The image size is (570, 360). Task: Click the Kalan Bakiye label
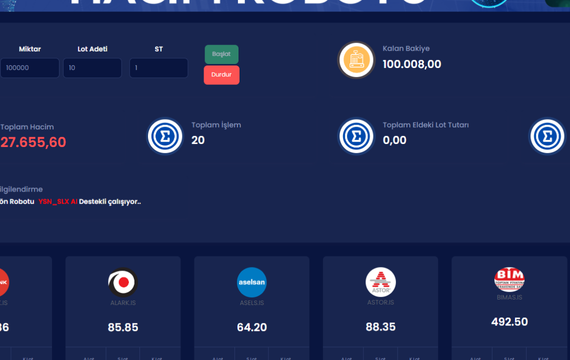point(406,49)
